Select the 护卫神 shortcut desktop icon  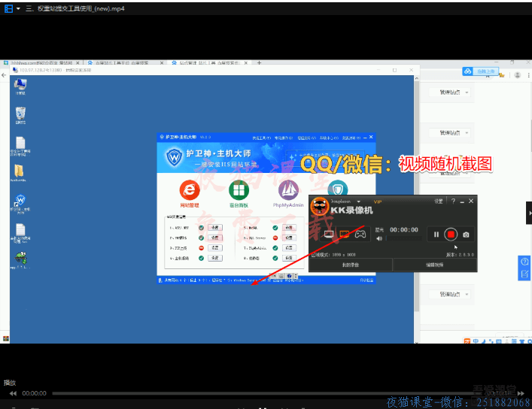(x=20, y=204)
